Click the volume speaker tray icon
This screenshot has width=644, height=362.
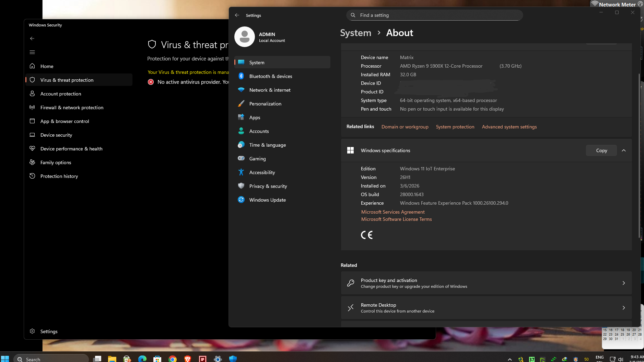[x=620, y=359]
